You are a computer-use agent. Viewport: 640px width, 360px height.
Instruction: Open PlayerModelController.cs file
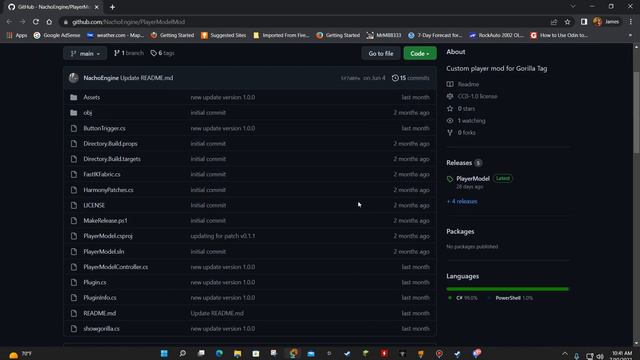pyautogui.click(x=116, y=267)
